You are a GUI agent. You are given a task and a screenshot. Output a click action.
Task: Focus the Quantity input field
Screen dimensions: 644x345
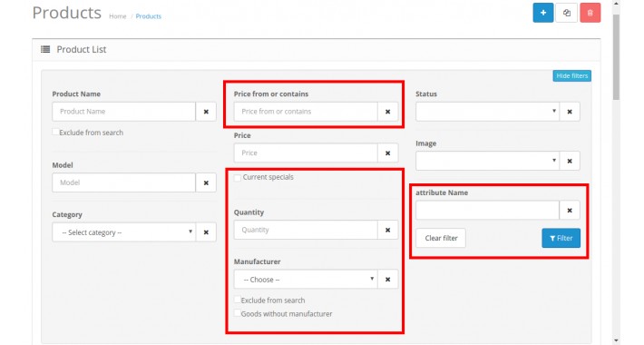[x=306, y=230]
